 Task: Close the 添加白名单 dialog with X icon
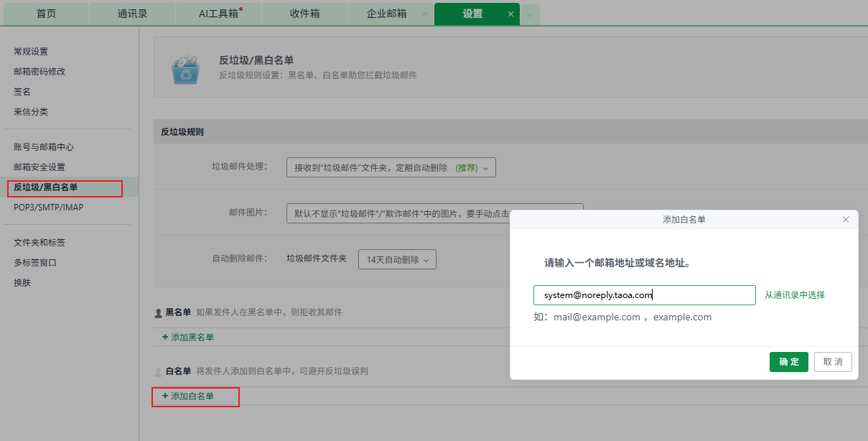tap(846, 220)
